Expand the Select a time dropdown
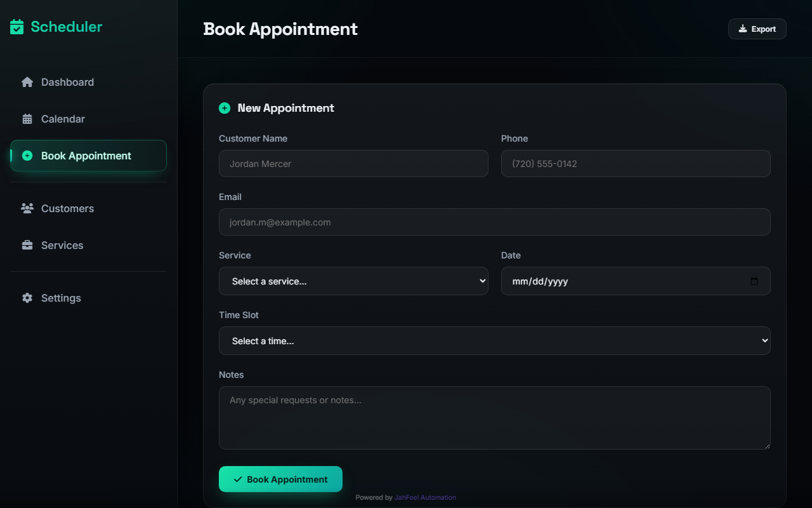812x508 pixels. [x=495, y=340]
